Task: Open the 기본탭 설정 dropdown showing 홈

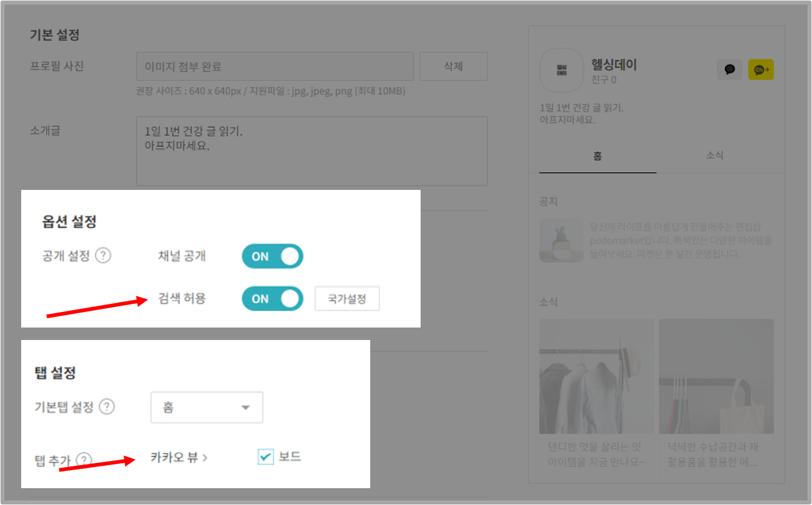Action: pyautogui.click(x=207, y=407)
